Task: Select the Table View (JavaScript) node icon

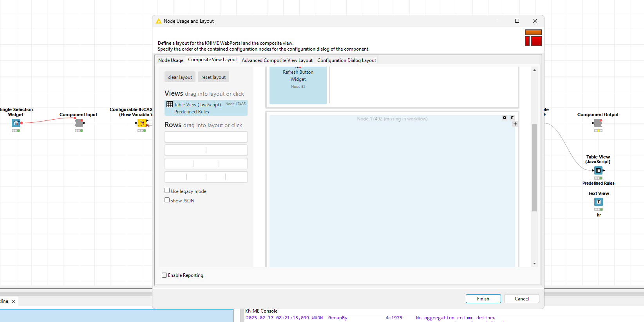Action: coord(599,171)
